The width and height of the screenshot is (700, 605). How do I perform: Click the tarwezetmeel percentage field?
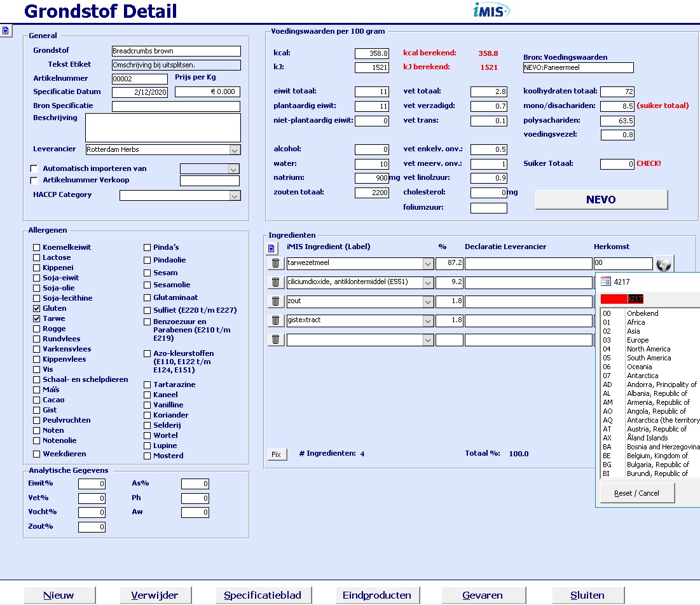tap(450, 263)
